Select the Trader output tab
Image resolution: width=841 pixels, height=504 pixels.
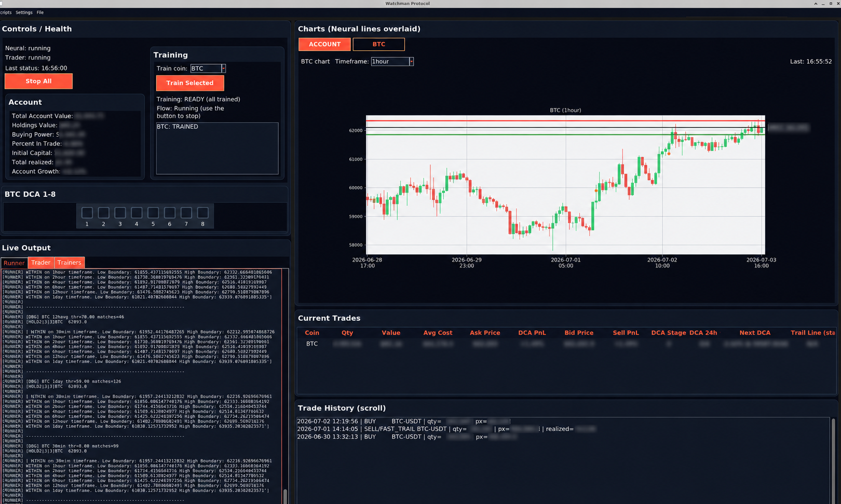(x=41, y=263)
